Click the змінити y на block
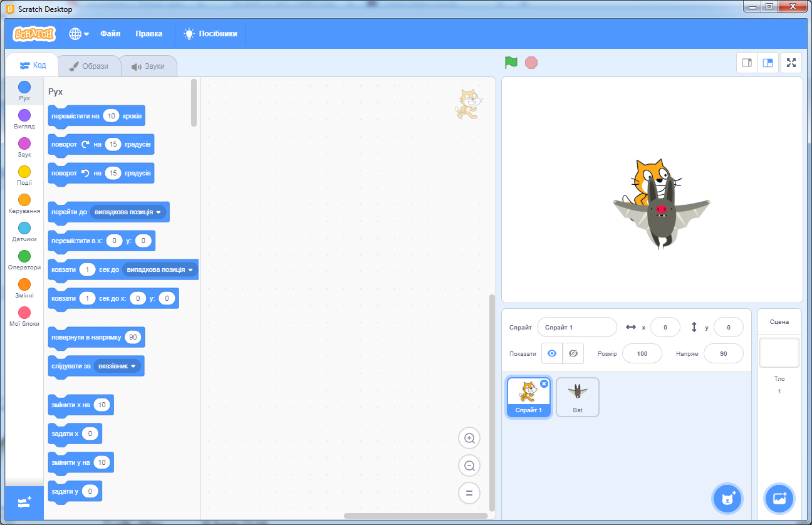This screenshot has width=812, height=525. pos(81,462)
